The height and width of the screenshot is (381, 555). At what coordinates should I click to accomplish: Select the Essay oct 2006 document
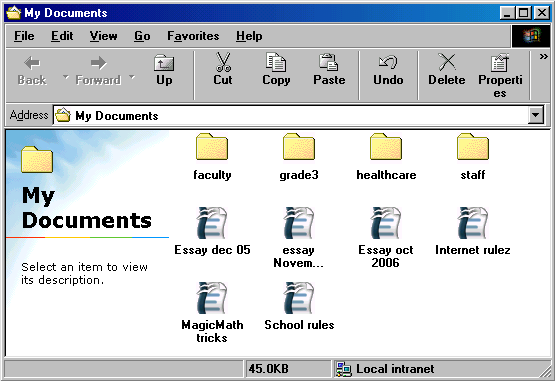click(x=385, y=237)
